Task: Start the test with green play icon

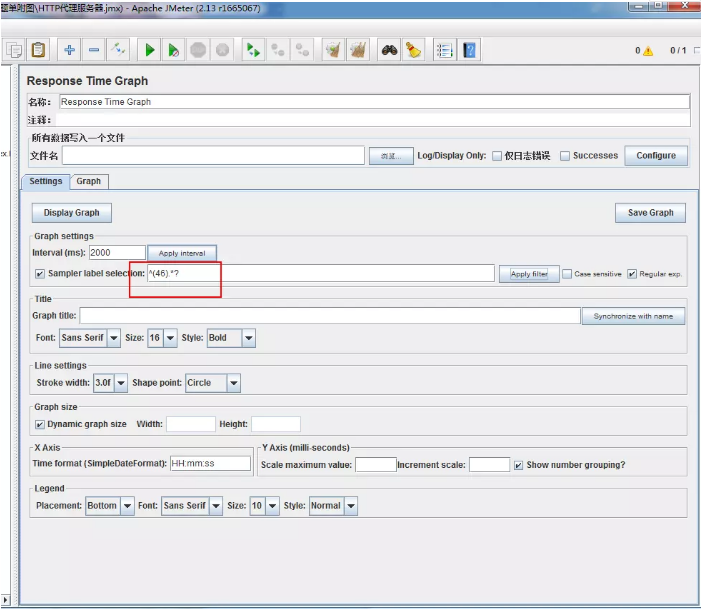Action: (x=150, y=50)
